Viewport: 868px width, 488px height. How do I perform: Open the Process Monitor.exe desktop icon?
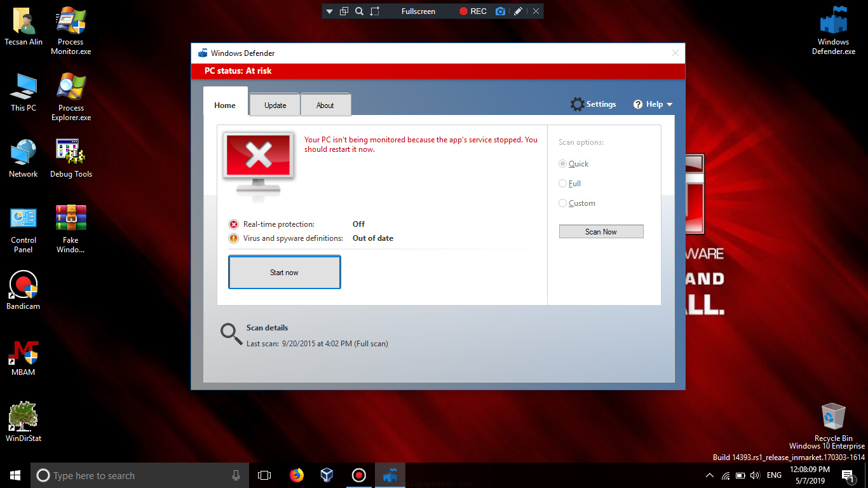[71, 30]
